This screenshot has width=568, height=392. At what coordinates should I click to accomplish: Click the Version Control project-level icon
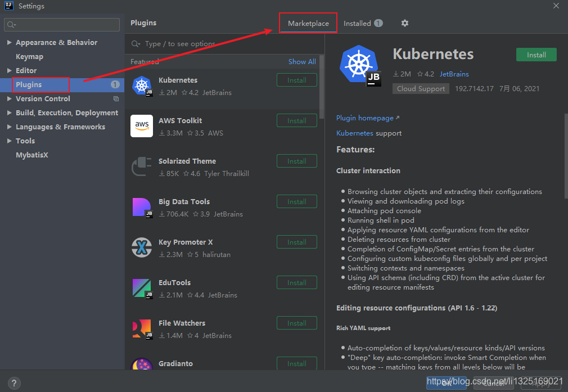click(x=116, y=99)
